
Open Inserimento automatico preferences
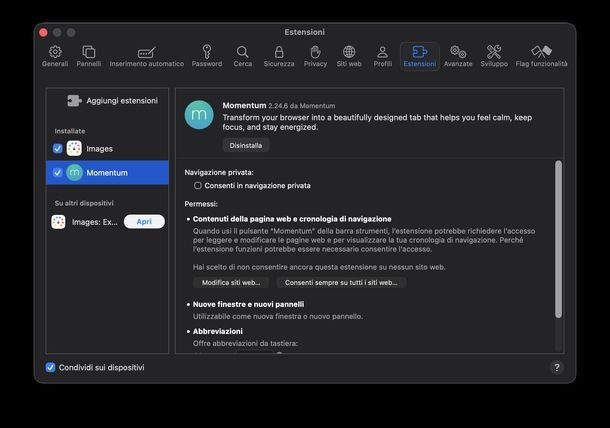click(x=147, y=56)
